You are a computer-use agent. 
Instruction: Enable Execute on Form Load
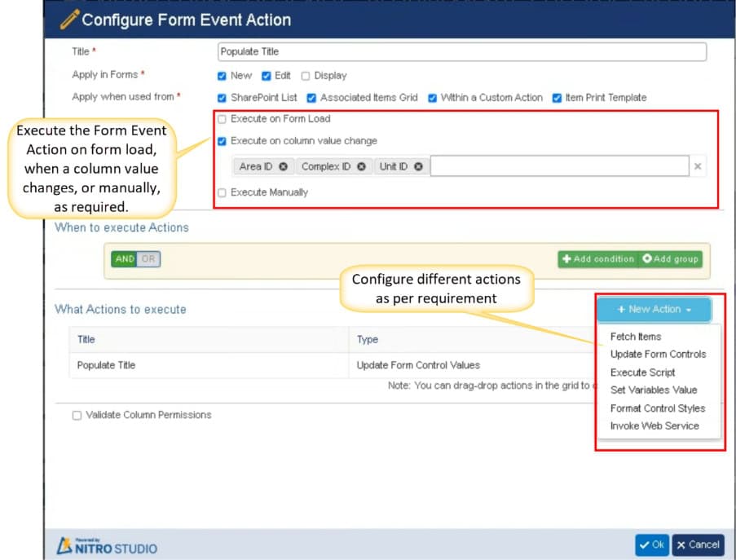point(222,119)
